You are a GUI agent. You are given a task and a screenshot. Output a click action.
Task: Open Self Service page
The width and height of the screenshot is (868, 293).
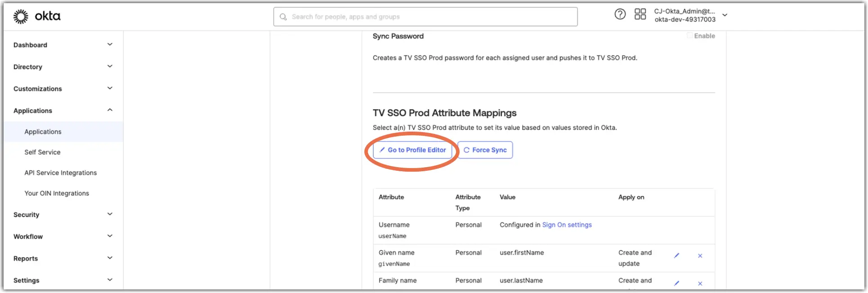coord(42,152)
